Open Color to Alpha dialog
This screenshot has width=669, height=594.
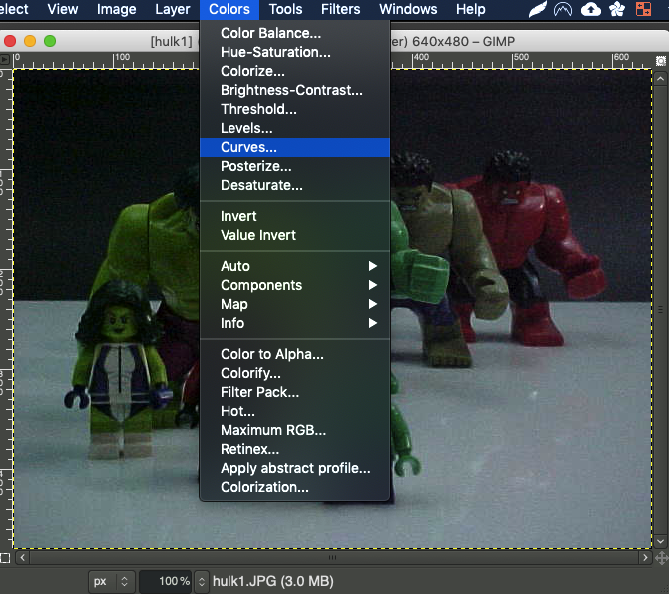pos(295,354)
